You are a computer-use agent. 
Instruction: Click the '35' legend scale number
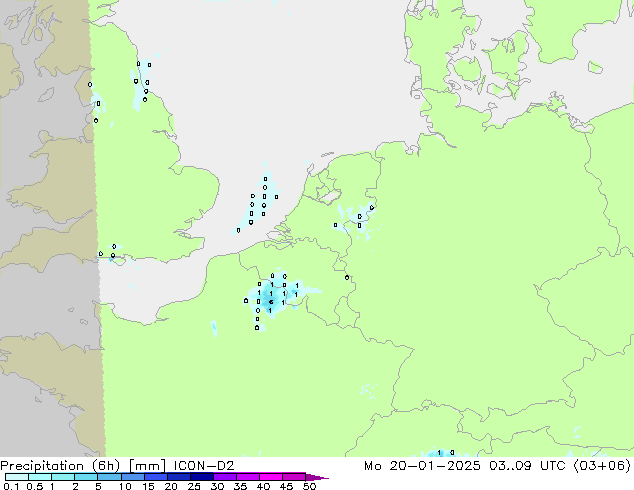click(240, 486)
